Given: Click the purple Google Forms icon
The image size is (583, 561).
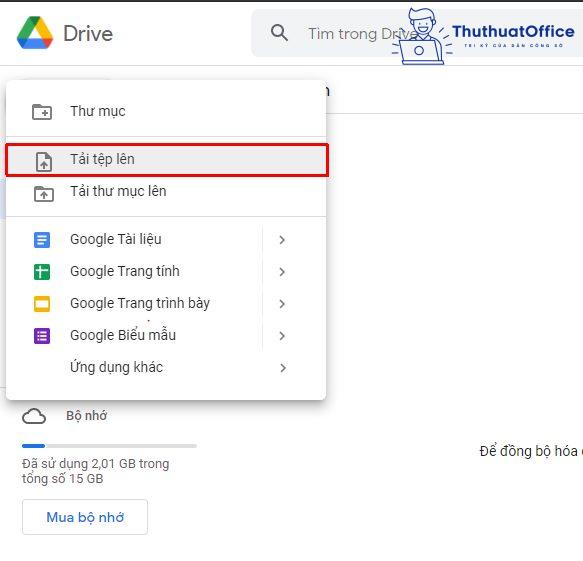Looking at the screenshot, I should (x=42, y=336).
